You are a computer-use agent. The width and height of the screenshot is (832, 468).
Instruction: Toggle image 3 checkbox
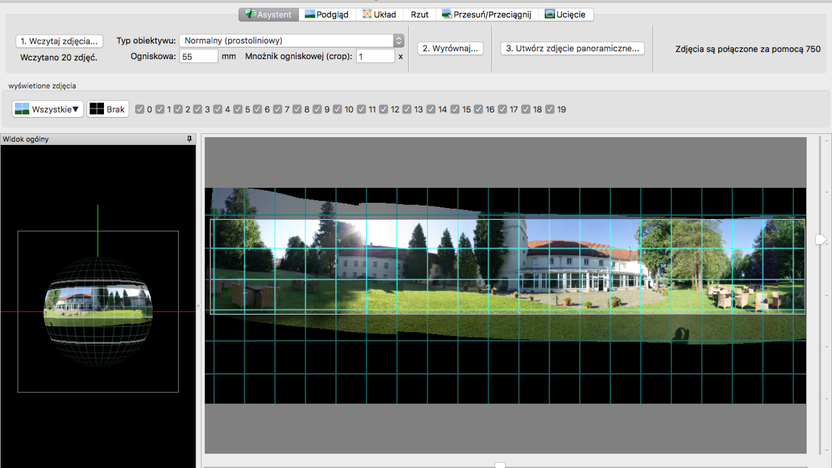(x=198, y=109)
